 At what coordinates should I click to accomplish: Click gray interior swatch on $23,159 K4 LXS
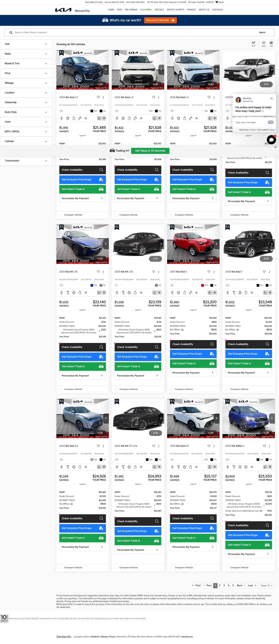[156, 285]
